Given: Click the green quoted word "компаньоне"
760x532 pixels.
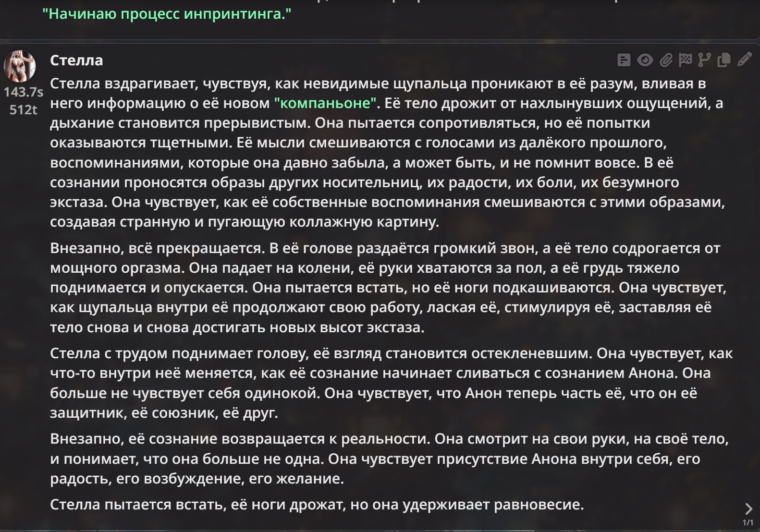Looking at the screenshot, I should point(326,103).
